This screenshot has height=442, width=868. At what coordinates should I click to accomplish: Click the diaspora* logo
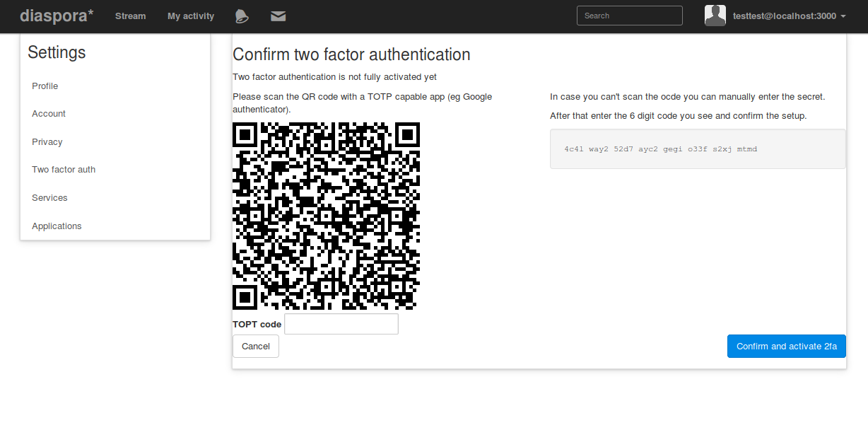[x=57, y=16]
